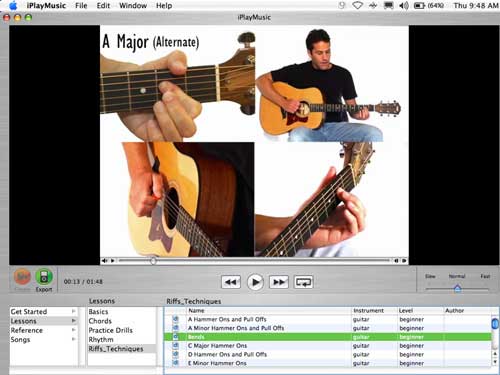Viewport: 500px width, 375px height.
Task: Click the lesson list scroll-down arrow
Action: (x=495, y=361)
